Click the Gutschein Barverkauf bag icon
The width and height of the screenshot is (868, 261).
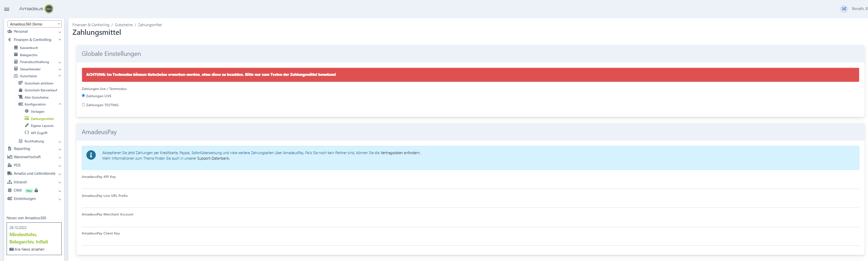point(20,90)
